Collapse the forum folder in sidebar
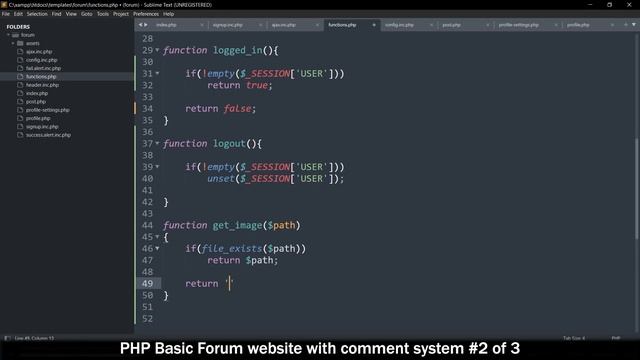640x360 pixels. (x=9, y=35)
